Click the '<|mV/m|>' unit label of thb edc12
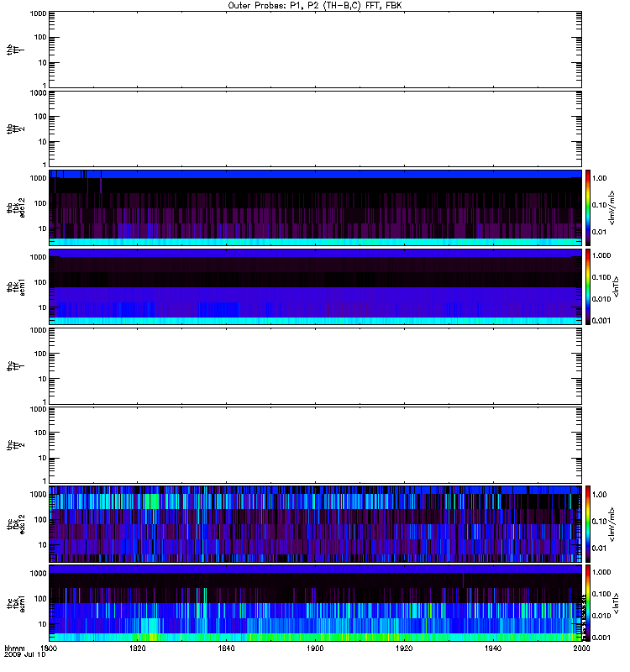Image resolution: width=630 pixels, height=672 pixels. (612, 207)
